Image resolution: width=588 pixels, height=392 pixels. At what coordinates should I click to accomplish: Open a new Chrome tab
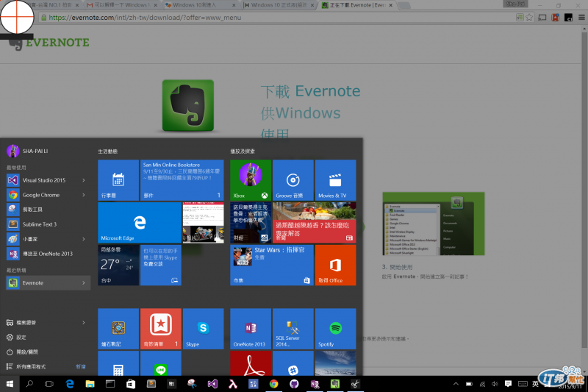[x=404, y=5]
